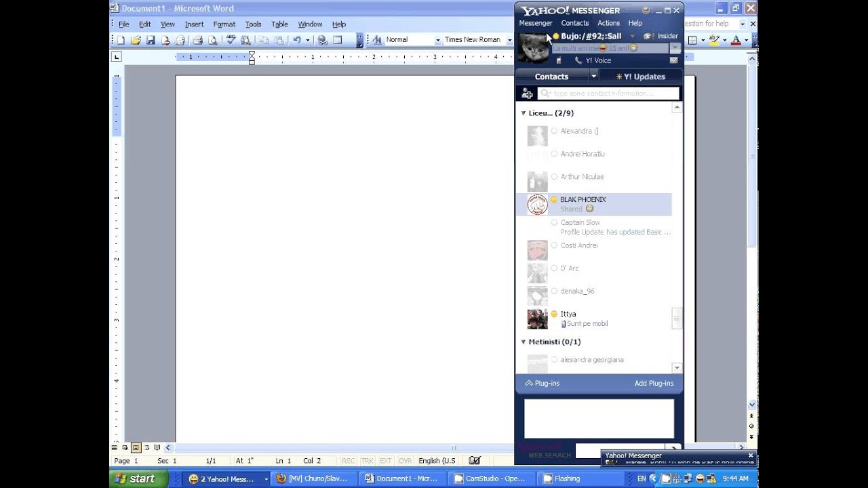Viewport: 868px width, 488px height.
Task: Open the highlight color dropdown arrow
Action: point(724,40)
